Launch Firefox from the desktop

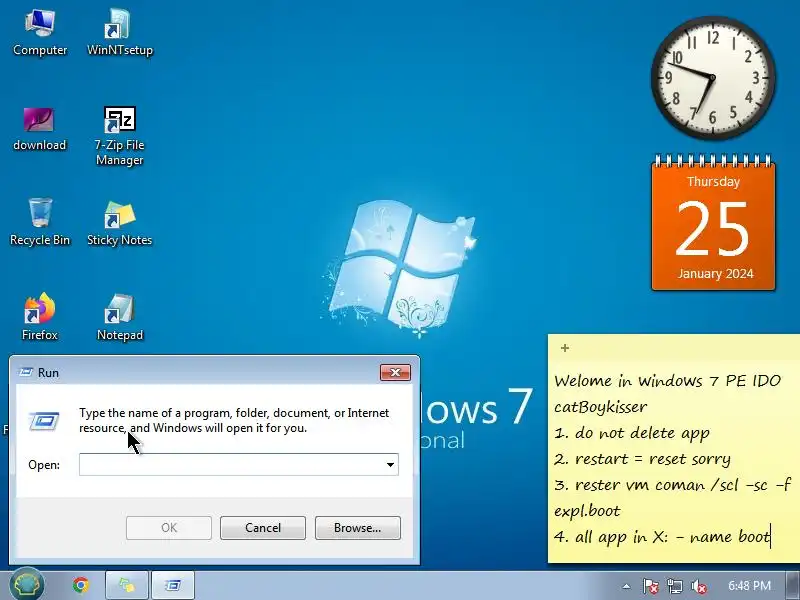(39, 316)
